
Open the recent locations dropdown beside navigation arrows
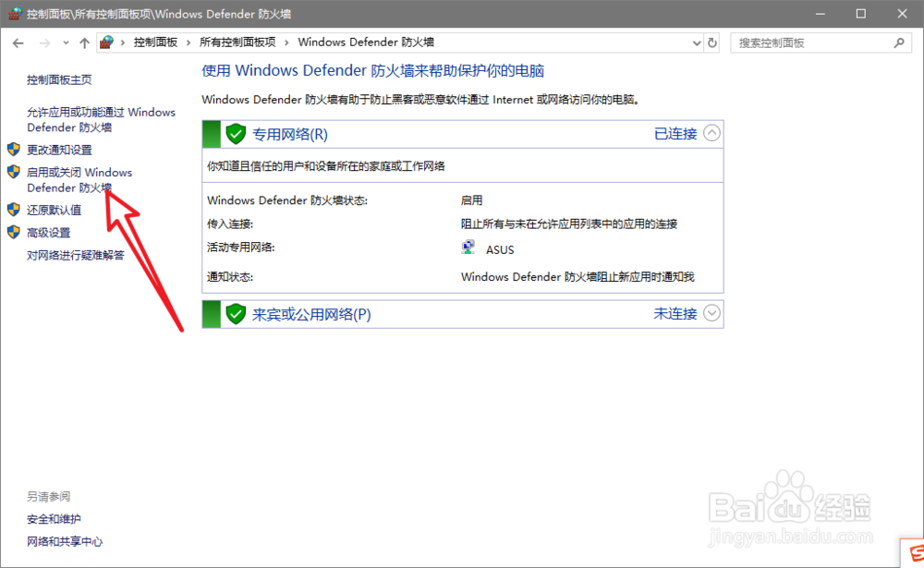coord(65,42)
